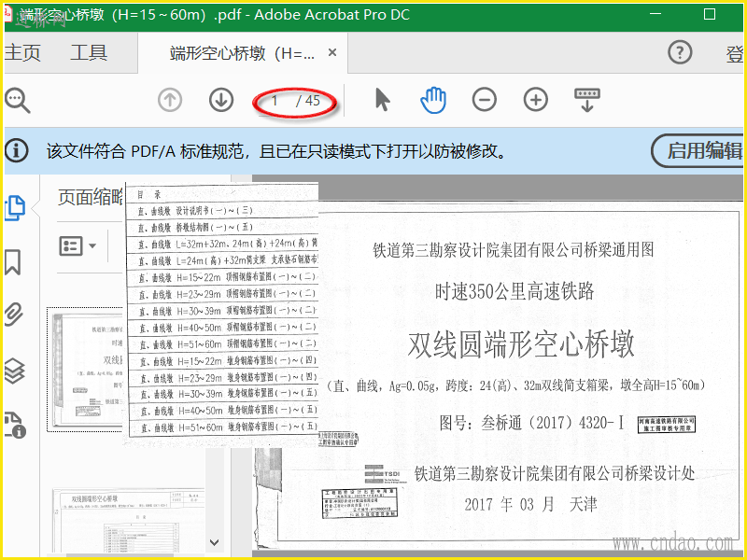Click the 设计说明书(一)~(三) contents row
Screen dimensions: 747x560
(x=222, y=210)
